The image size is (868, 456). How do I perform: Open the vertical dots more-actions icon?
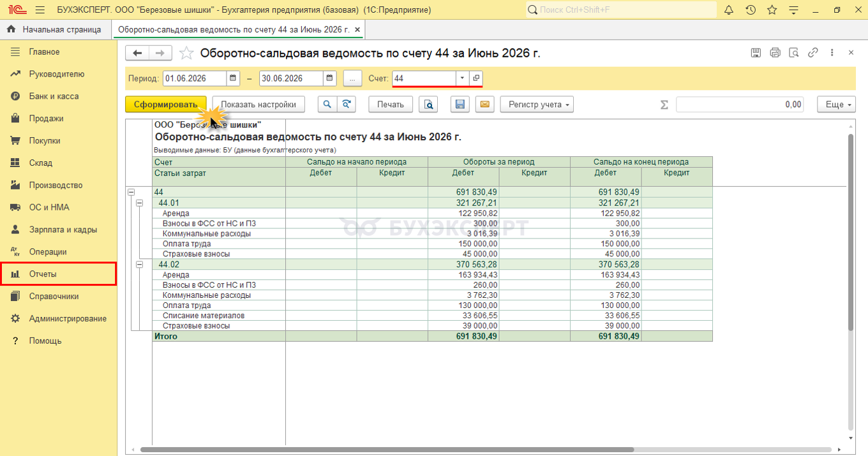(832, 53)
